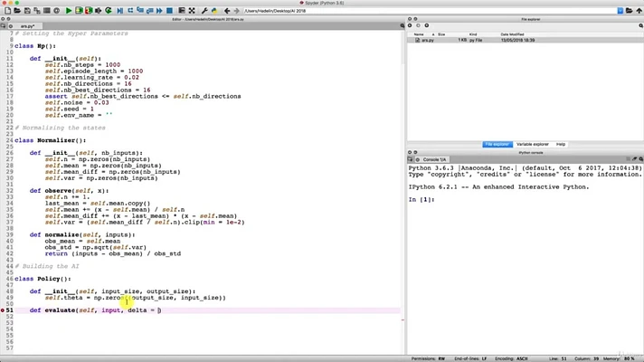
Task: Click the debug Continue execution icon
Action: (x=159, y=11)
